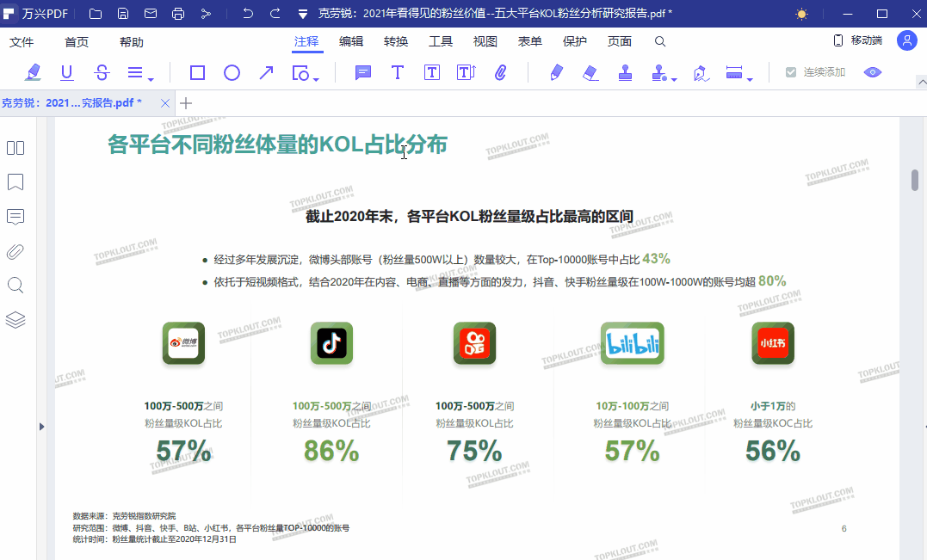
Task: Switch to the 编辑 tab
Action: [351, 41]
